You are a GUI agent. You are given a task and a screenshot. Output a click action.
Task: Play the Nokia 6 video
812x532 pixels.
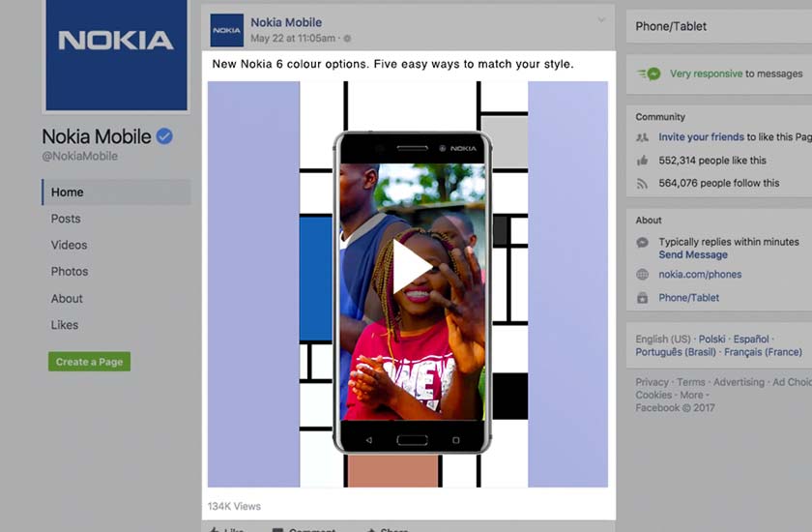coord(412,266)
